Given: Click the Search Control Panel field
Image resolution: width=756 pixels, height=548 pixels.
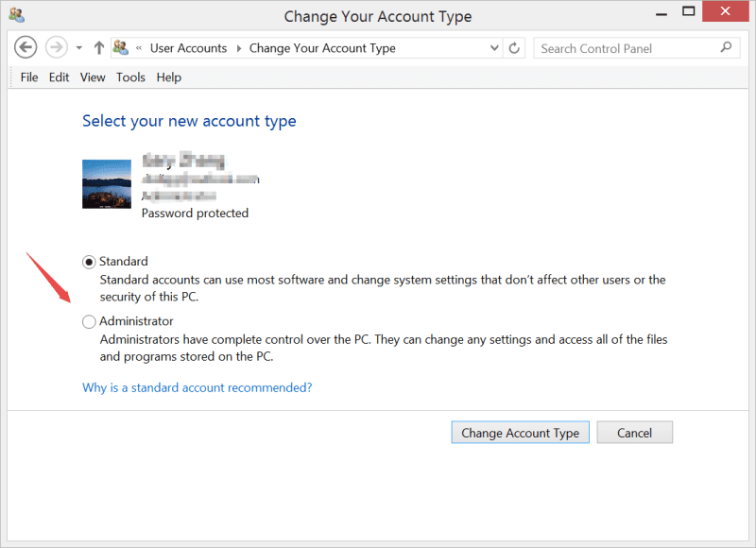Looking at the screenshot, I should pos(636,48).
